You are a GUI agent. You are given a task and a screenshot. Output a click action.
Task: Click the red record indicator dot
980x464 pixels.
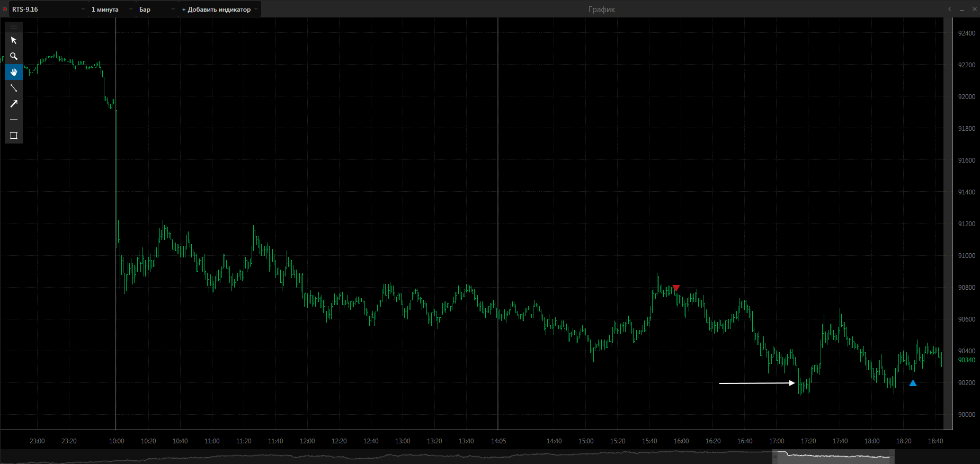tap(5, 10)
